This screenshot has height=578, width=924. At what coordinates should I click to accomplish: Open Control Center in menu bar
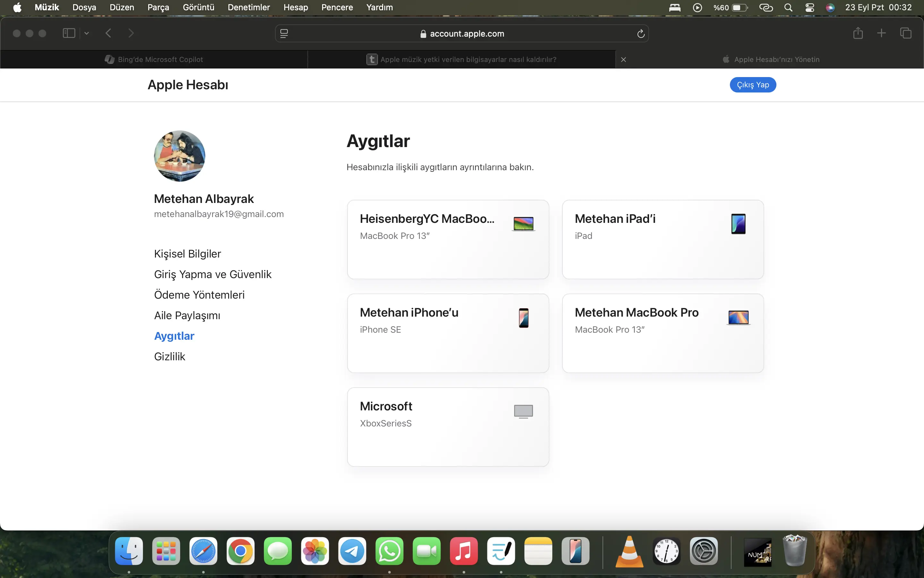coord(809,7)
